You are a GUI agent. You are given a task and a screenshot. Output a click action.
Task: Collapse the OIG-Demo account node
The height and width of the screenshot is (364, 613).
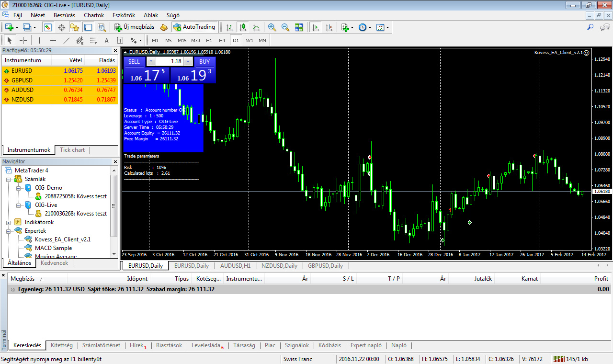click(18, 188)
